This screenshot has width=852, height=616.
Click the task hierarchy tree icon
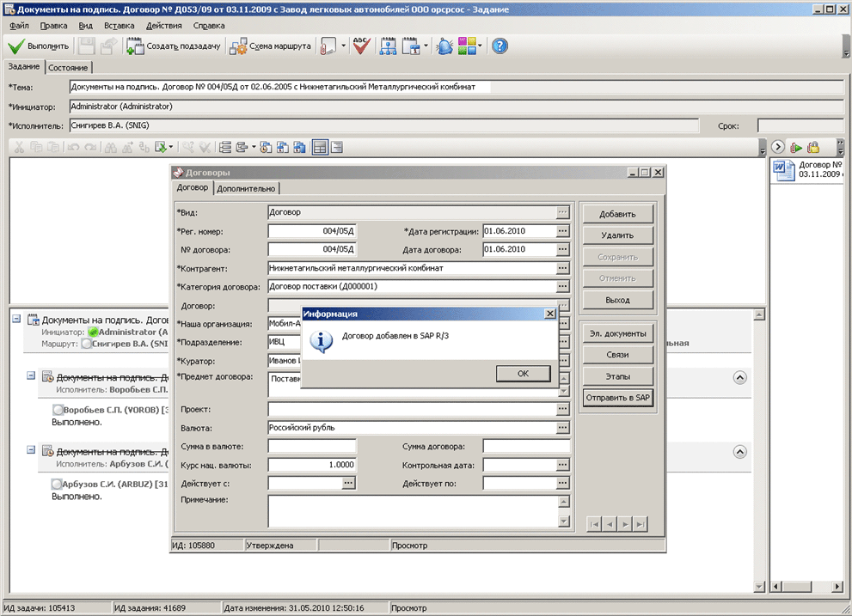[388, 46]
